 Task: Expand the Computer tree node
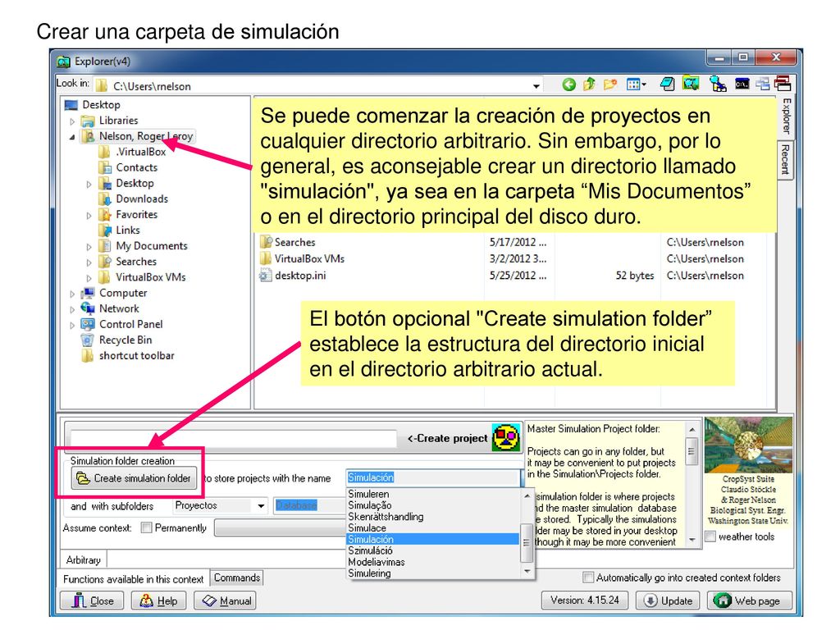(x=72, y=294)
